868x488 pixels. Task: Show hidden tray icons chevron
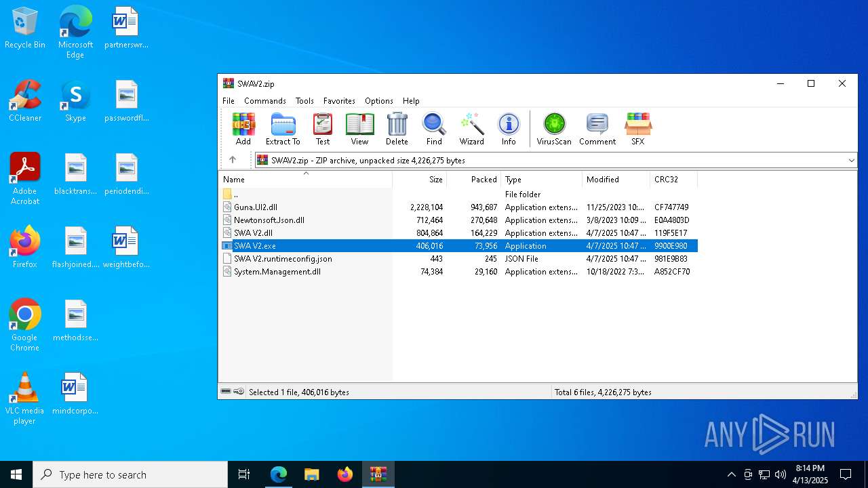(x=731, y=474)
